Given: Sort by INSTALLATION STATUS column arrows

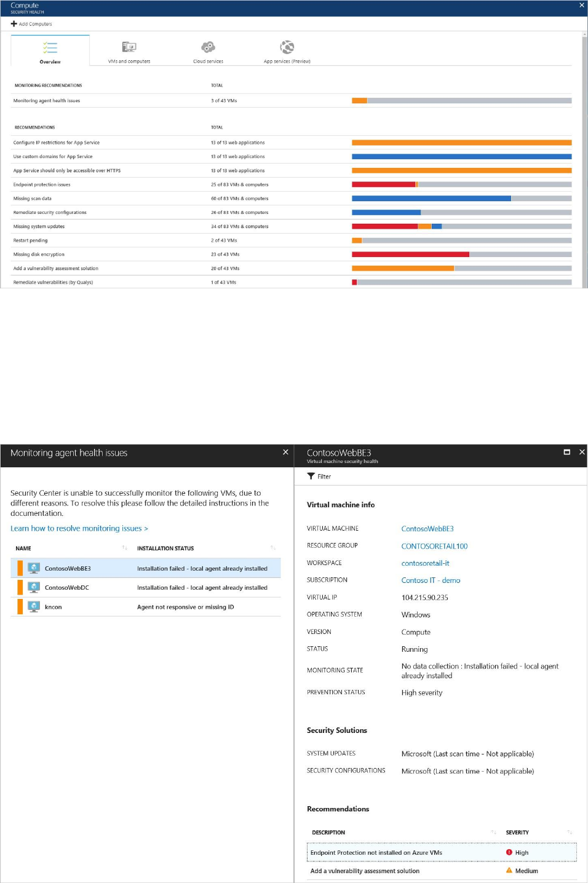Looking at the screenshot, I should click(x=272, y=548).
